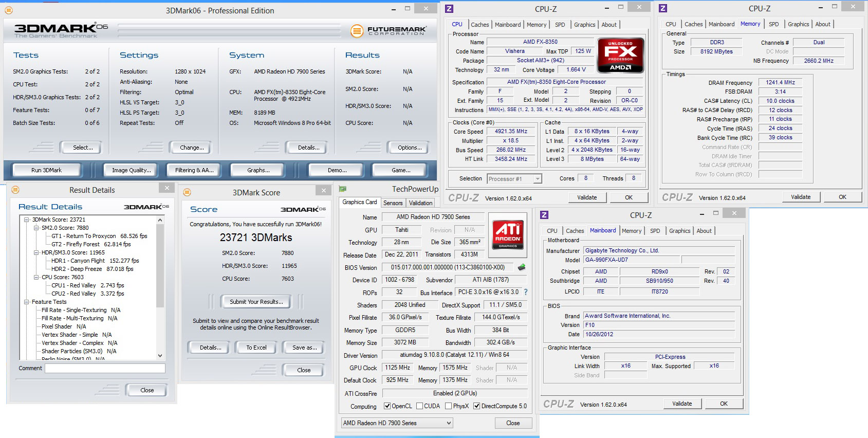This screenshot has height=438, width=868.
Task: Click the Save as... button
Action: pos(304,348)
